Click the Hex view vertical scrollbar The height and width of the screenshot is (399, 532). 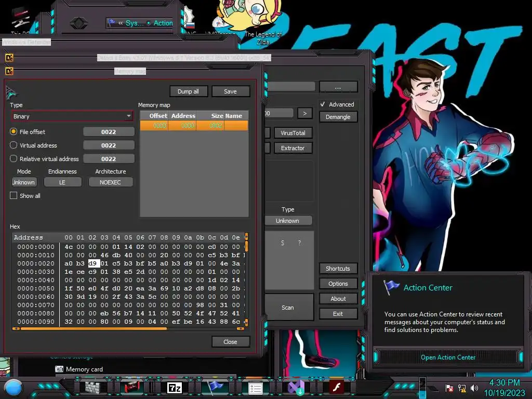click(246, 278)
